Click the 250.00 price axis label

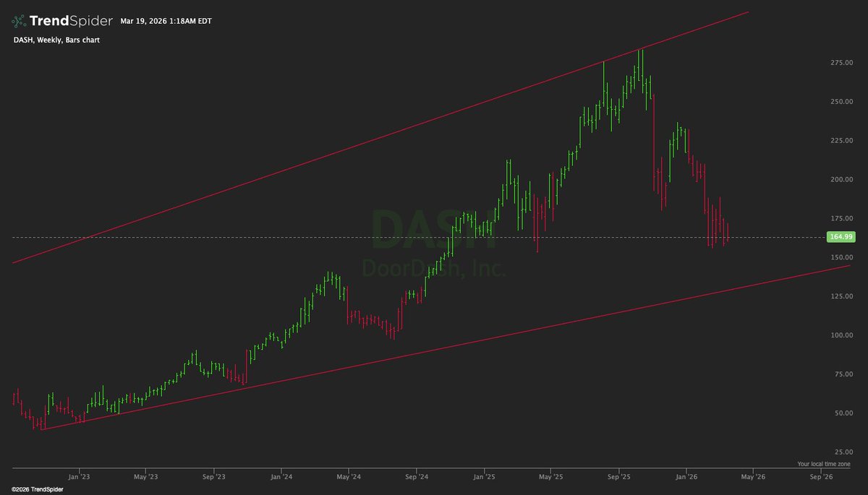[x=841, y=102]
